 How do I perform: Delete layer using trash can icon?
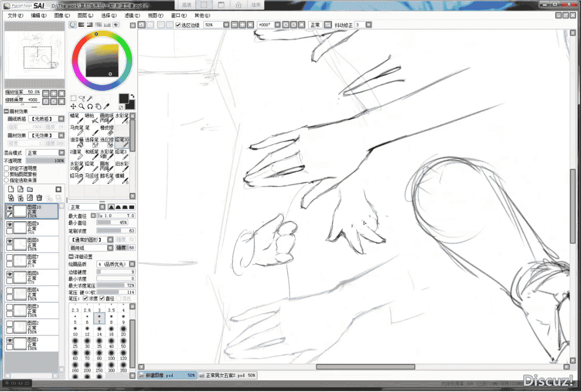pos(39,198)
